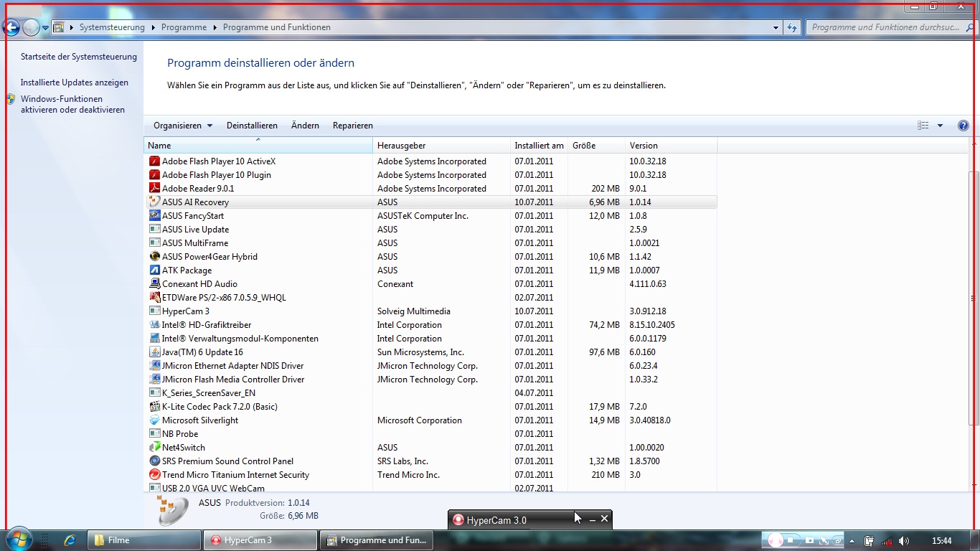Click the ETDWare PS/2 driver icon
Screen dimensions: 980x551
(x=154, y=298)
